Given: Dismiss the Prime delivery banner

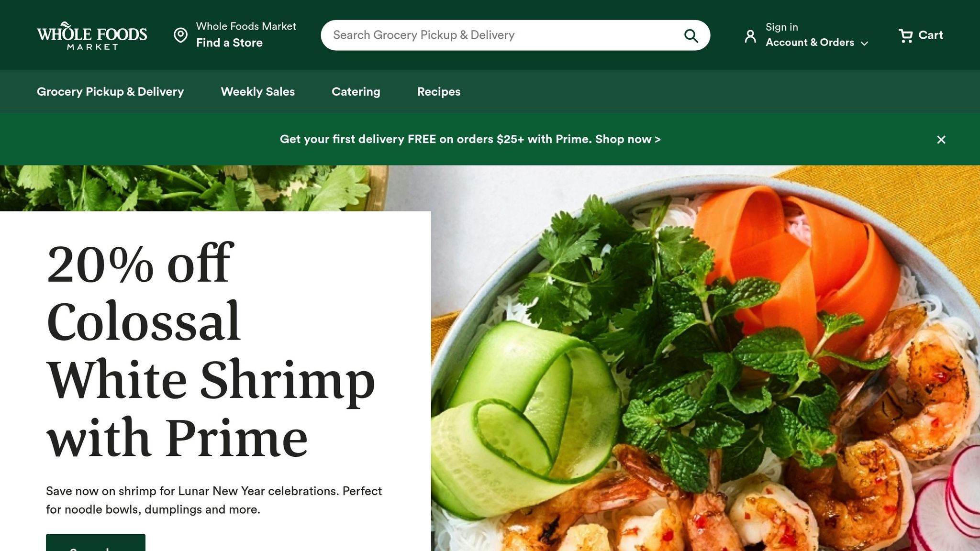Looking at the screenshot, I should (x=941, y=140).
